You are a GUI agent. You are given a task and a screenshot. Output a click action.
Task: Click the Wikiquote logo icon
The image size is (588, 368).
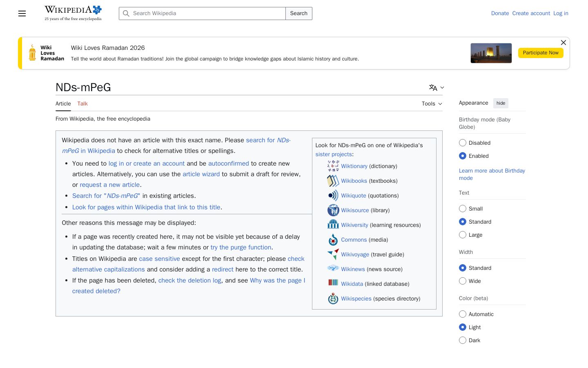pos(333,195)
